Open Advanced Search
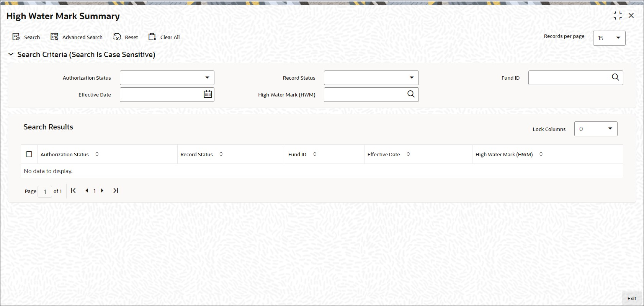 pyautogui.click(x=77, y=37)
